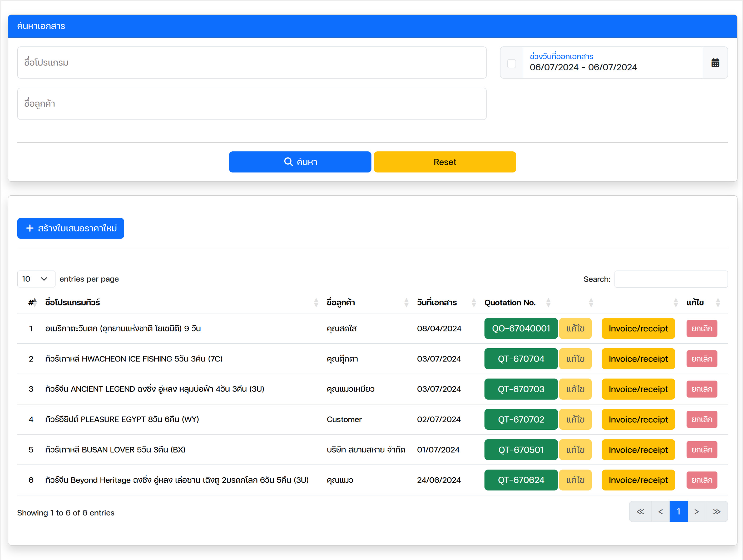Image resolution: width=743 pixels, height=560 pixels.
Task: Click the blue ค้นหา search button
Action: [300, 162]
